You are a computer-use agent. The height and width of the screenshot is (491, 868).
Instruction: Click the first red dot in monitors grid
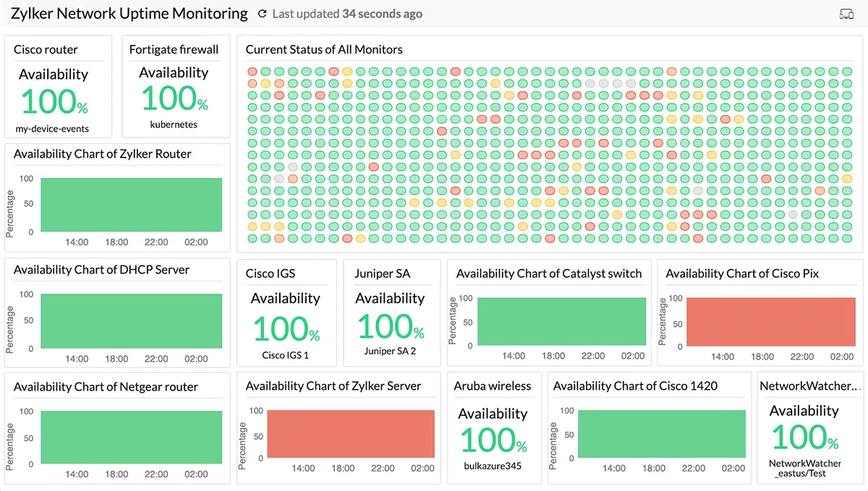pos(252,72)
